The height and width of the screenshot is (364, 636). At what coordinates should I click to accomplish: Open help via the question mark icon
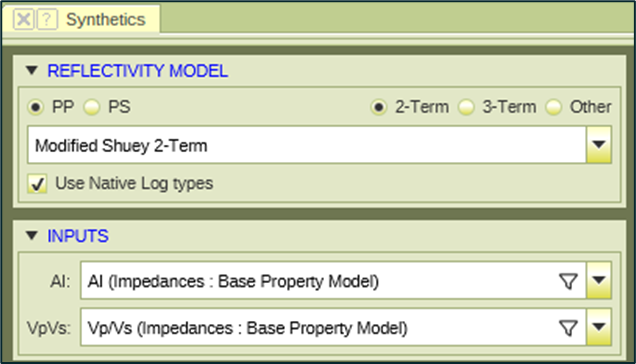tap(47, 19)
